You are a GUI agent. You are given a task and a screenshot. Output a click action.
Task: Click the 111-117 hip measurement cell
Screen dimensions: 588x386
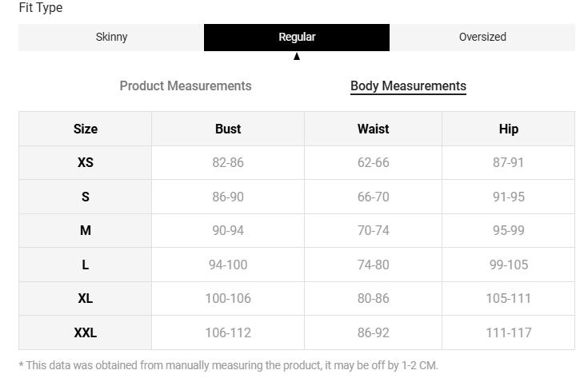509,332
